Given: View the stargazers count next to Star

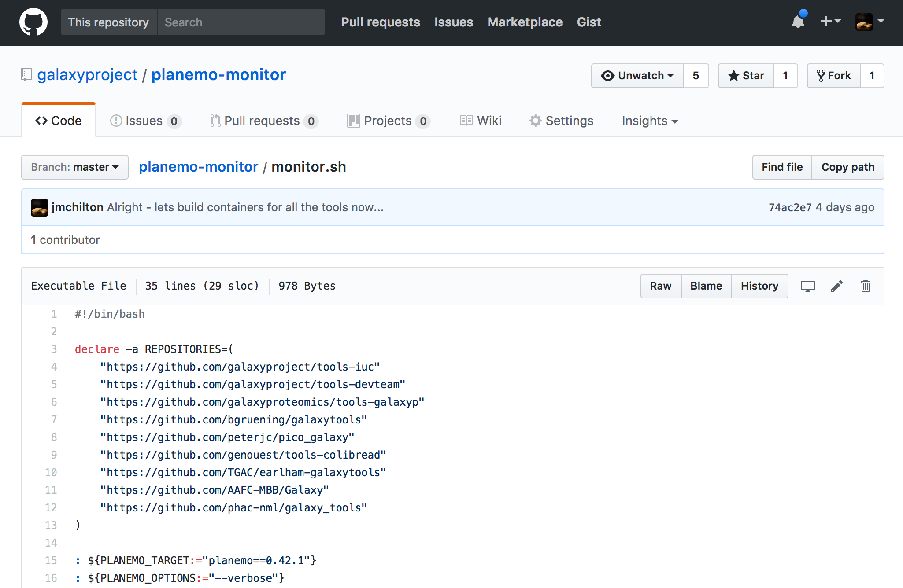Looking at the screenshot, I should point(786,76).
